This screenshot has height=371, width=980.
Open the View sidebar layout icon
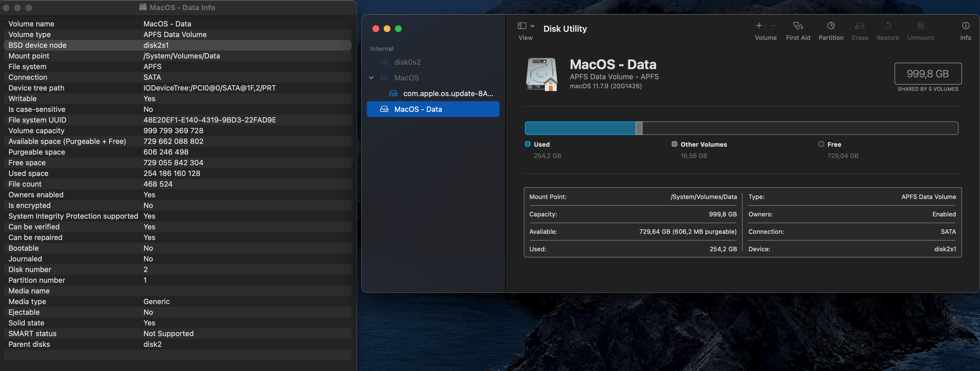tap(522, 26)
